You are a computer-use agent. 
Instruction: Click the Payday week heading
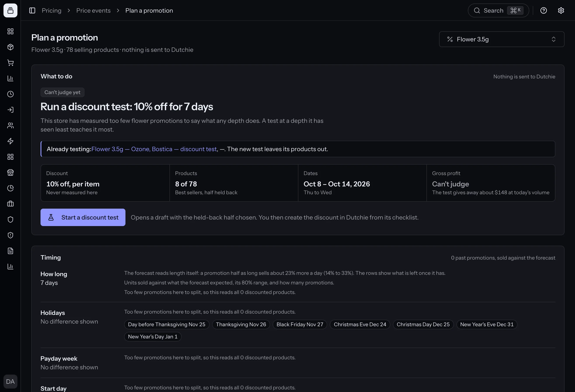59,358
